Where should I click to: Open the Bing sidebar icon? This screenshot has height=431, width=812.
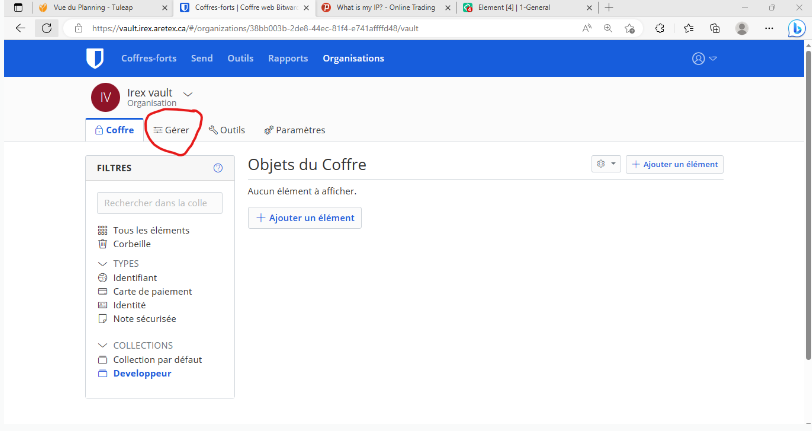(796, 28)
